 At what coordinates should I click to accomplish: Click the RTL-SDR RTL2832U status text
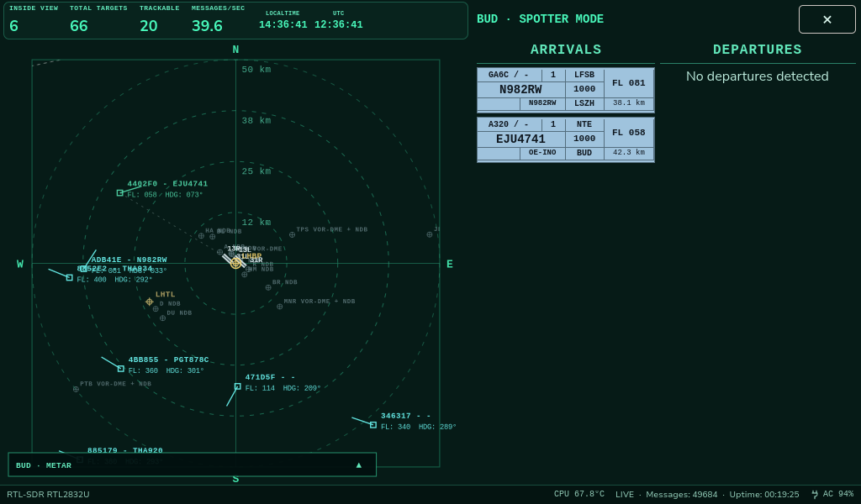pyautogui.click(x=48, y=494)
